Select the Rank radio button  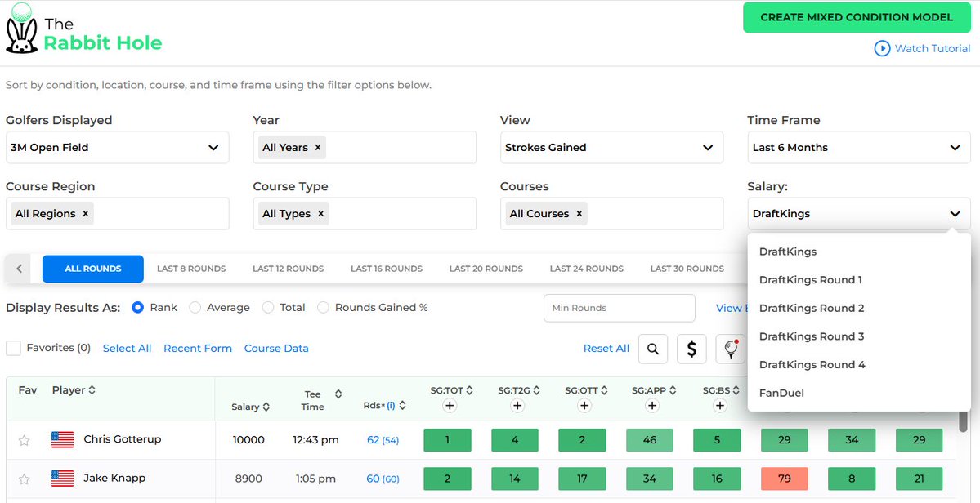pos(138,308)
